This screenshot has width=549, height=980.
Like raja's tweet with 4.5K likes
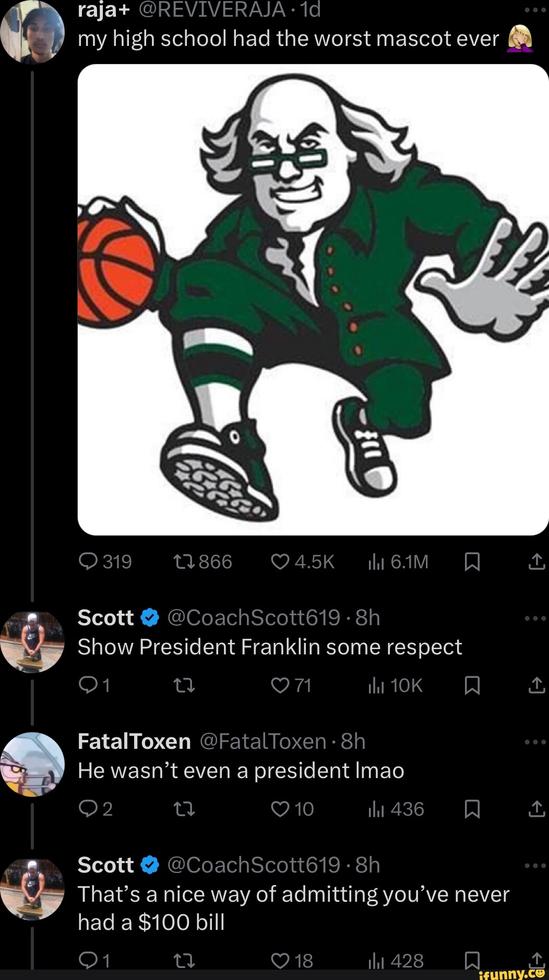(280, 561)
